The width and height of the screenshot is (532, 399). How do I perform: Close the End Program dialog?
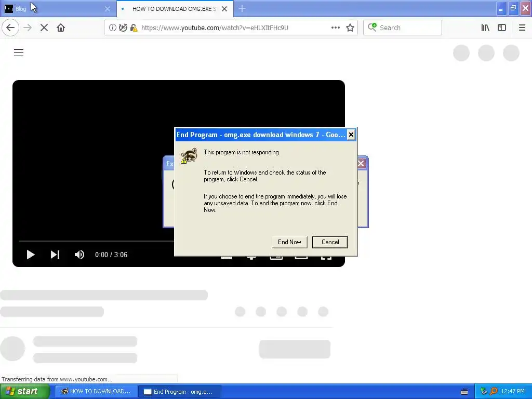(x=351, y=135)
